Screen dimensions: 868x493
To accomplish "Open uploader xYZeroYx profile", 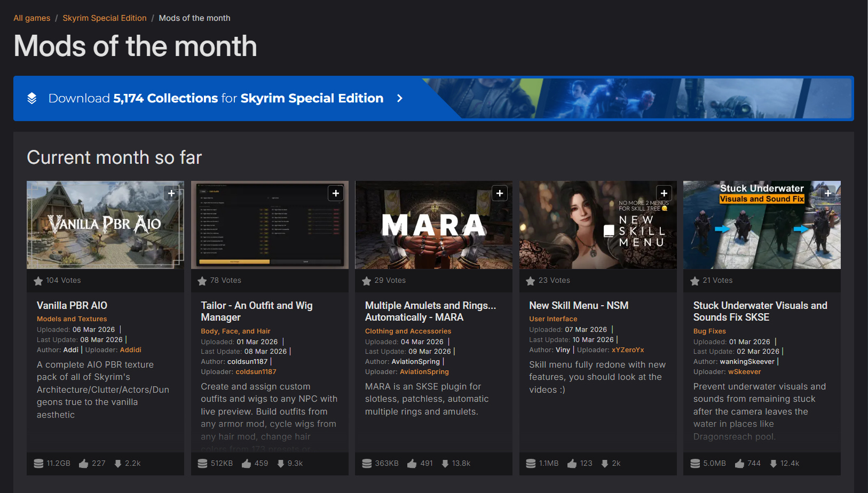I will 628,350.
